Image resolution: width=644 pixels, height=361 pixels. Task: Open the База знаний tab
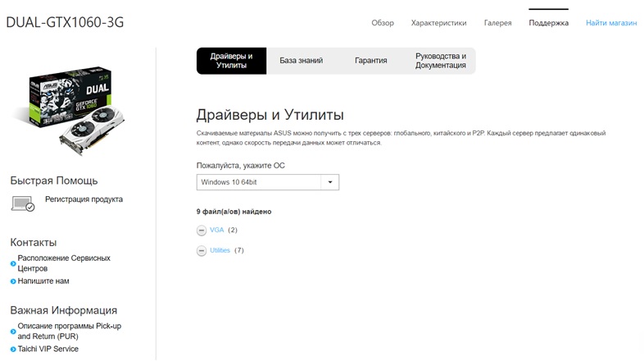(301, 61)
